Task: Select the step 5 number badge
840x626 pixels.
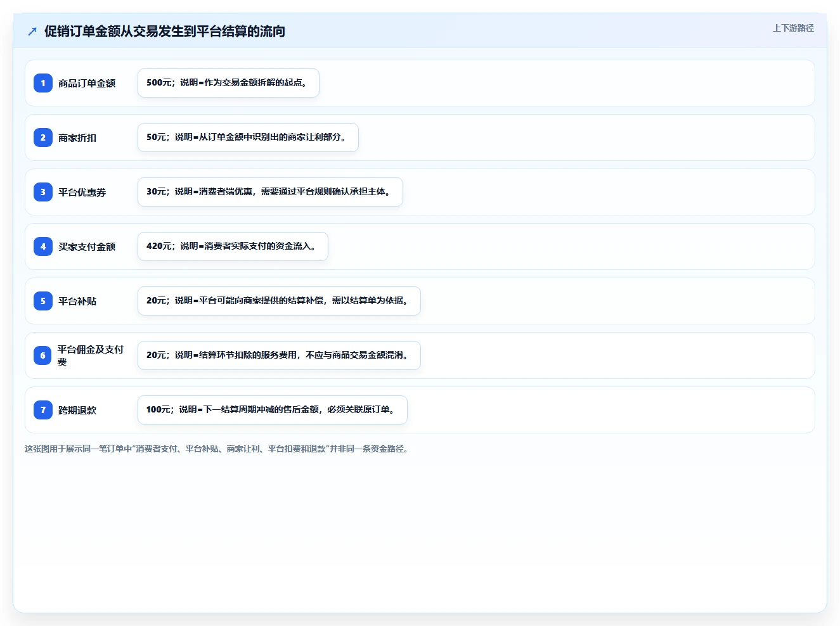Action: coord(43,301)
